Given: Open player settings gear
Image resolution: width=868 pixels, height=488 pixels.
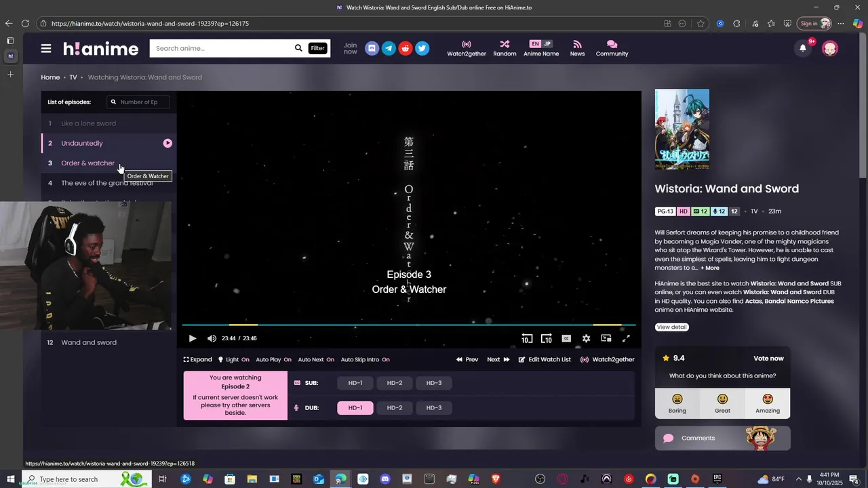Looking at the screenshot, I should pos(586,338).
